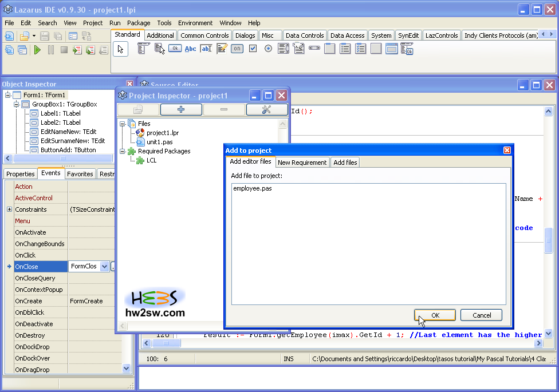The height and width of the screenshot is (392, 559).
Task: Click the Save All icon
Action: tap(58, 36)
